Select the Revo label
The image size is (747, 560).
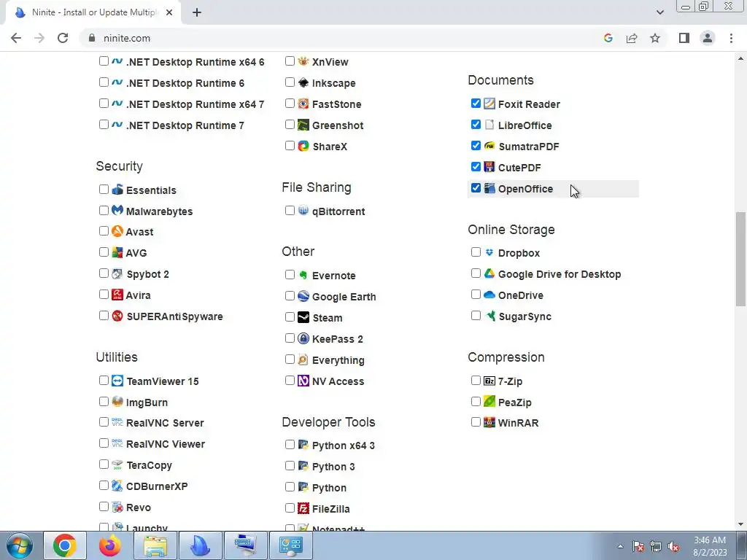(139, 507)
